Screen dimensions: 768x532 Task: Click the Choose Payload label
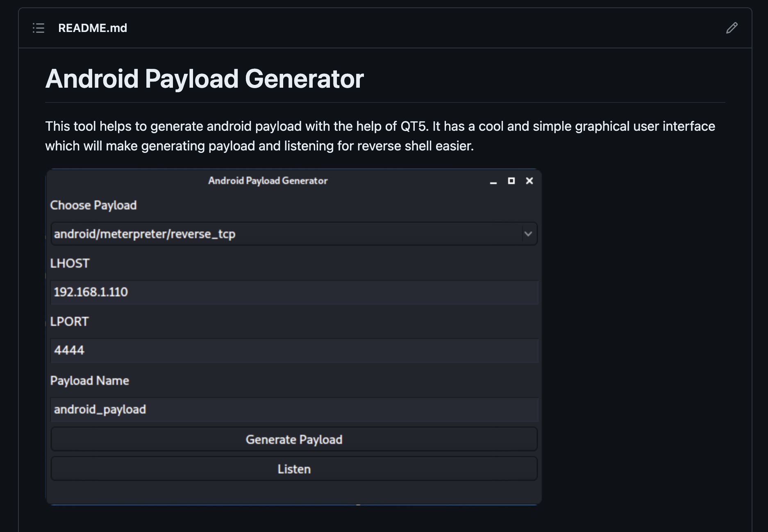click(x=93, y=205)
